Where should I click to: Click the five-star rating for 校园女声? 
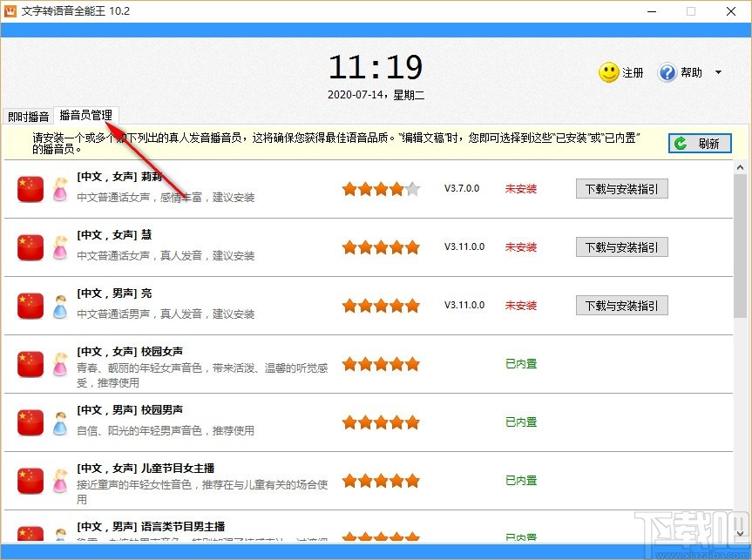[x=381, y=364]
